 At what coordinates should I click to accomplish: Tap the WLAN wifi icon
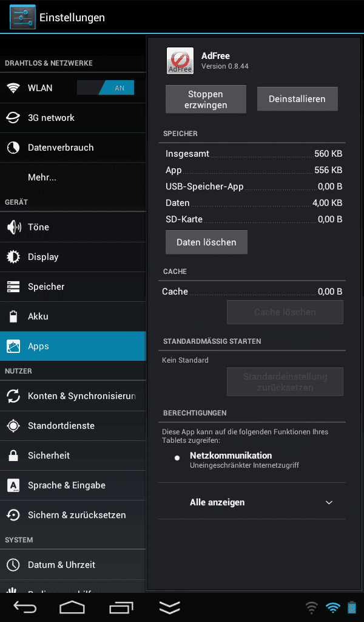pyautogui.click(x=13, y=88)
